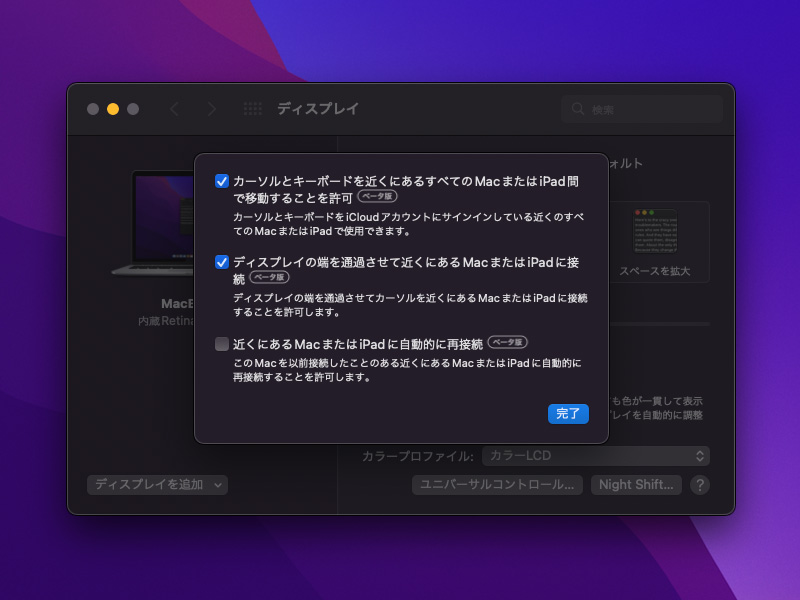Image resolution: width=800 pixels, height=600 pixels.
Task: Open the Night Shift settings
Action: [x=636, y=484]
